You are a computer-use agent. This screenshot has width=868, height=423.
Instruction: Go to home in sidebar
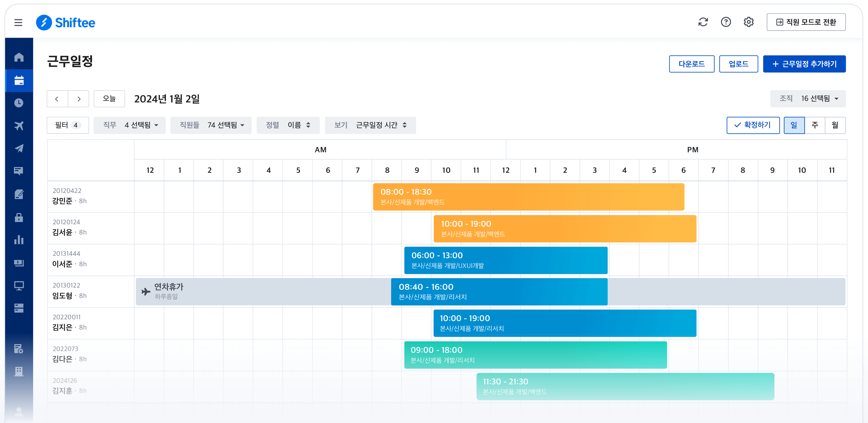pyautogui.click(x=19, y=57)
